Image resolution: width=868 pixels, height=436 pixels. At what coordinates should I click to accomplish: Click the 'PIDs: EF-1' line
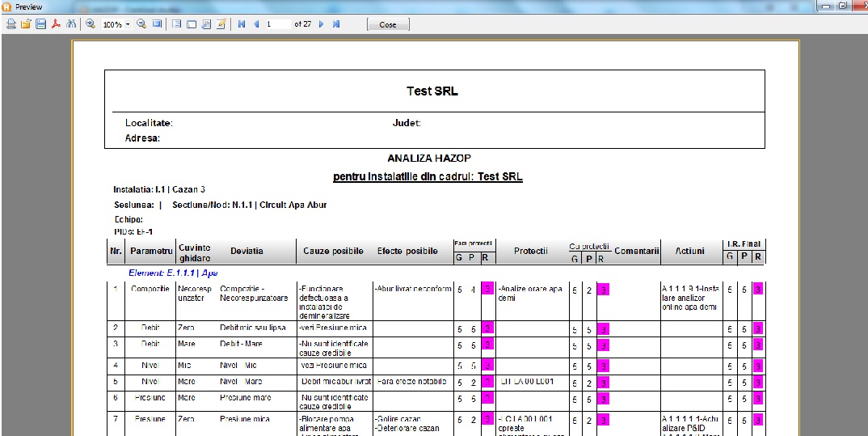pyautogui.click(x=133, y=232)
